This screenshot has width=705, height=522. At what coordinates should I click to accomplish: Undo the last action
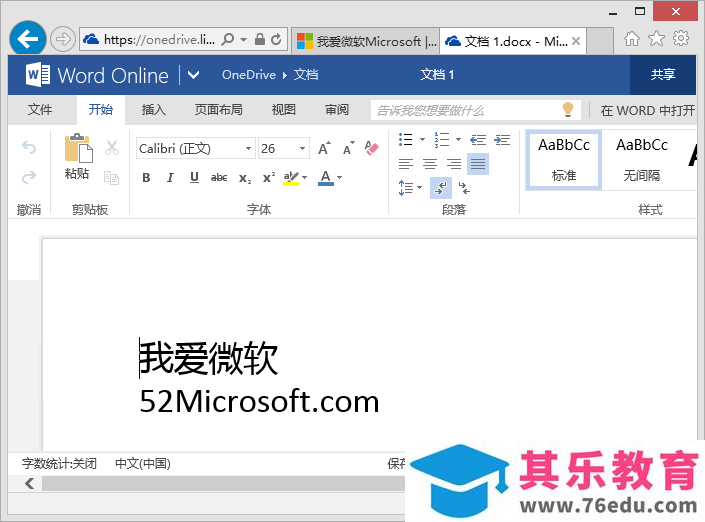tap(29, 147)
